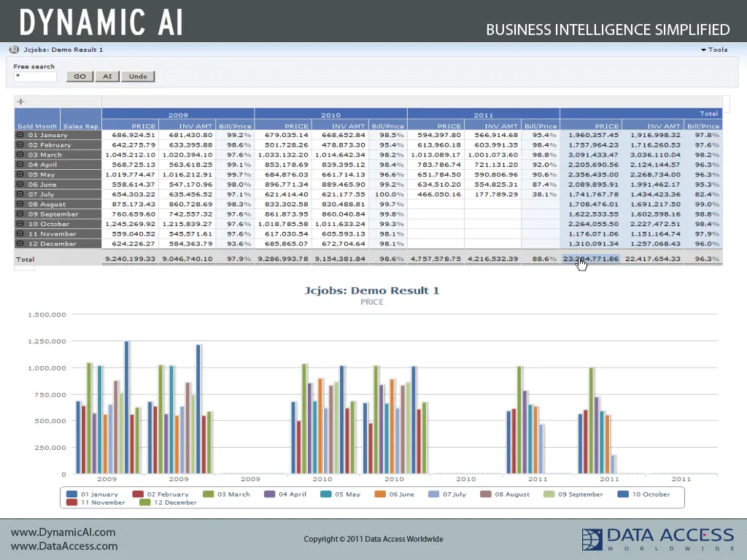Image resolution: width=747 pixels, height=560 pixels.
Task: Open the Tools dropdown menu
Action: point(714,50)
